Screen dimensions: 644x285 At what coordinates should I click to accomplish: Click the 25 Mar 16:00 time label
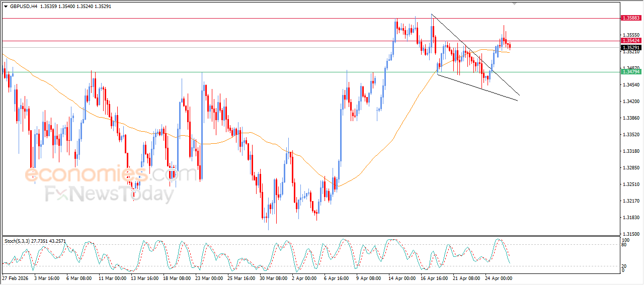tap(242, 278)
